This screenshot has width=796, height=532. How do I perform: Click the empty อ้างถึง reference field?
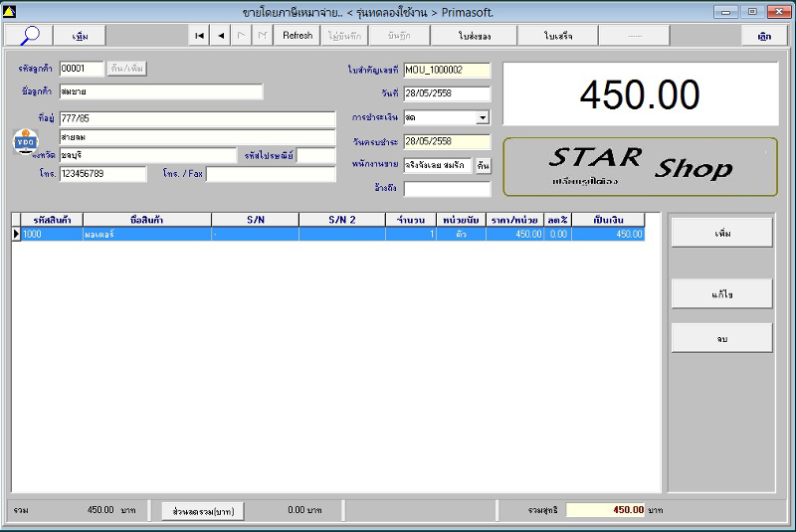[x=447, y=189]
